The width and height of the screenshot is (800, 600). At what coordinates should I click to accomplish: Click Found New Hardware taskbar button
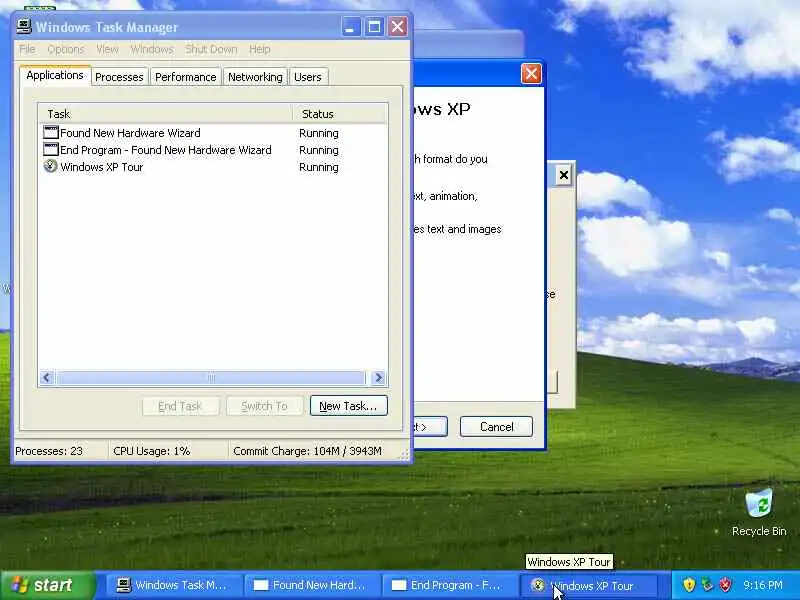(x=311, y=585)
